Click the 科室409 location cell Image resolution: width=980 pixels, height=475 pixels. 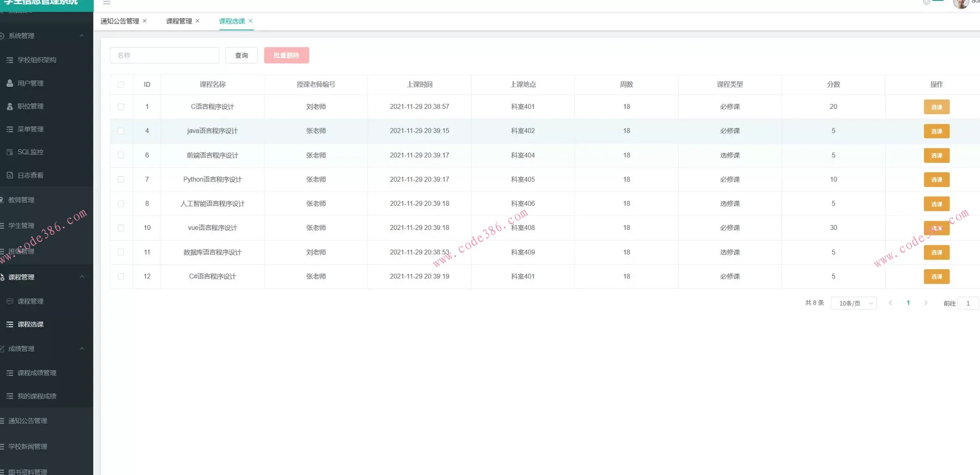coord(523,252)
